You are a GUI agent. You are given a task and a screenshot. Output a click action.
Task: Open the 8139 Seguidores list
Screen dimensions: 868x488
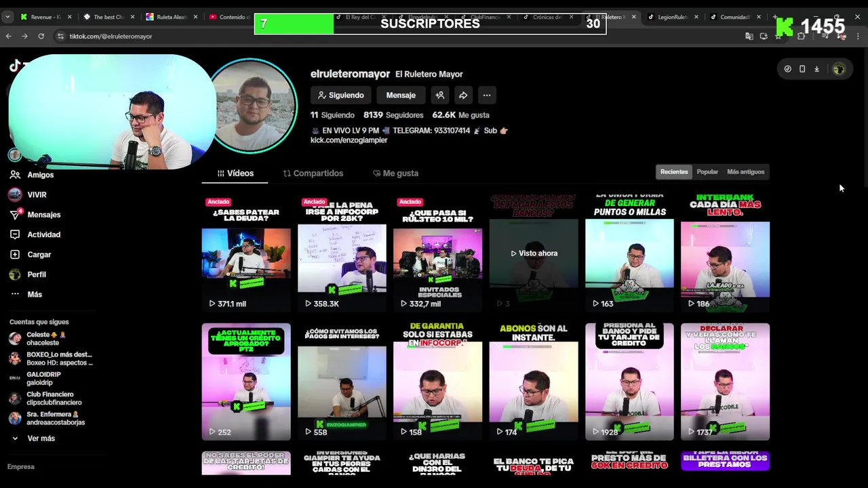click(393, 115)
